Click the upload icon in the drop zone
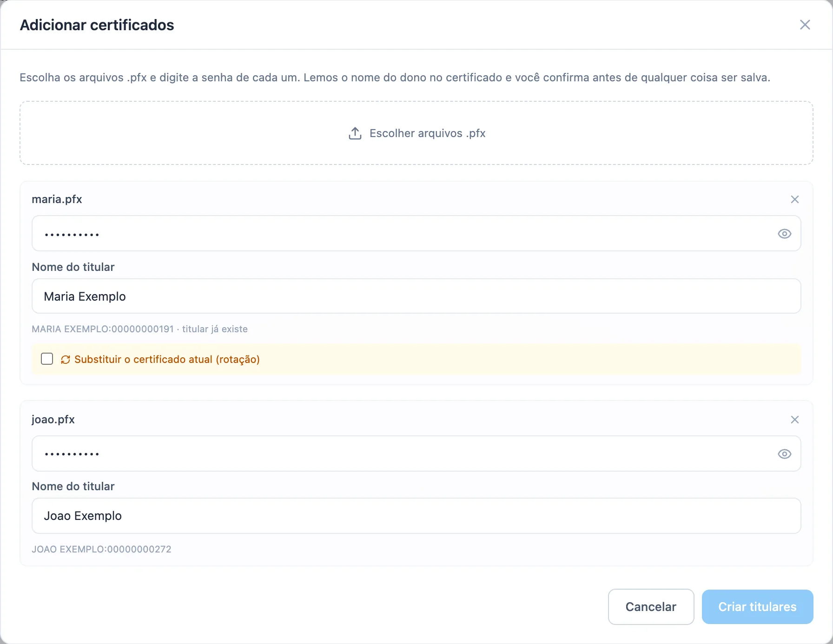The height and width of the screenshot is (644, 833). coord(355,133)
